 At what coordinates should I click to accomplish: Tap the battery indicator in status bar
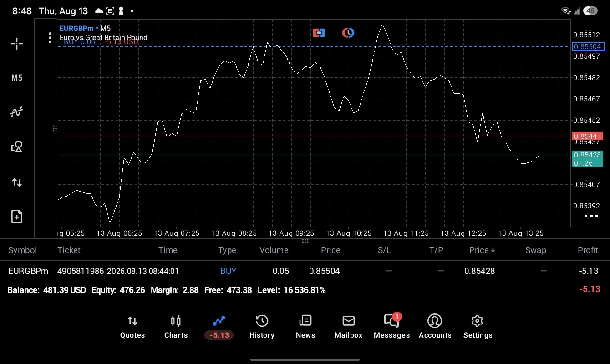coord(591,11)
